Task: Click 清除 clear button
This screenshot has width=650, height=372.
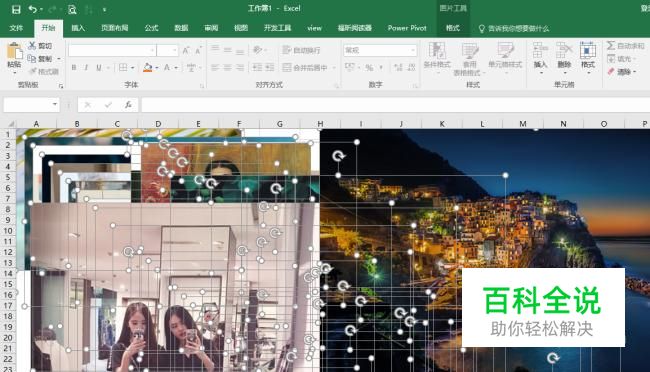Action: coord(621,71)
